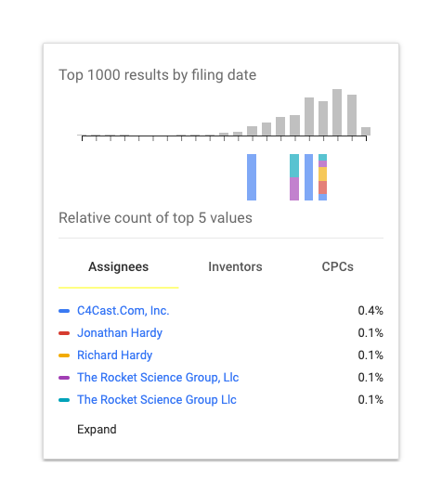
Task: Open C4Cast.Com, Inc. assignee link
Action: click(x=123, y=311)
